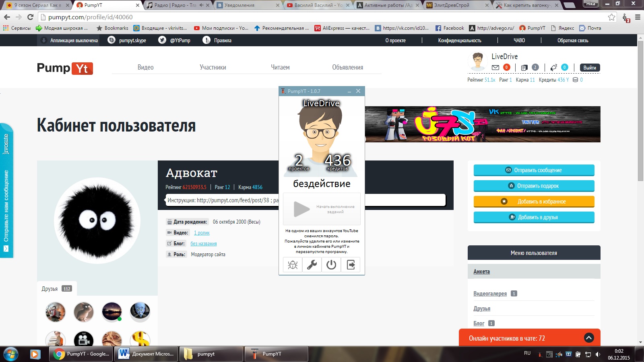Select Видеогалерея in the user menu
The width and height of the screenshot is (644, 362).
click(490, 294)
